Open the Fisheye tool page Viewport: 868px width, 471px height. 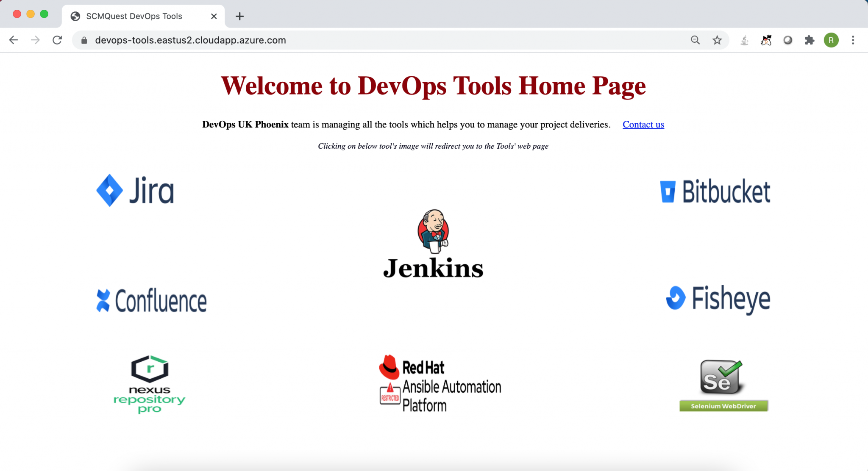coord(717,299)
